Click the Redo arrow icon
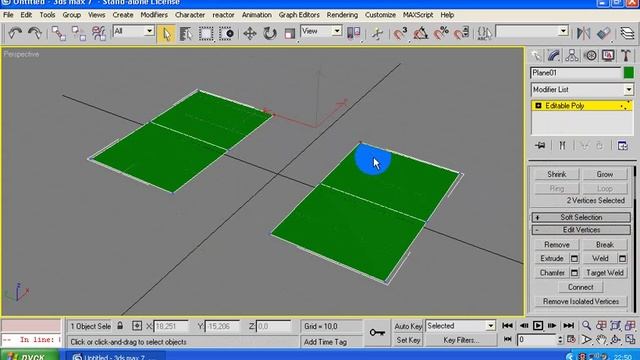The image size is (640, 360). pyautogui.click(x=35, y=33)
